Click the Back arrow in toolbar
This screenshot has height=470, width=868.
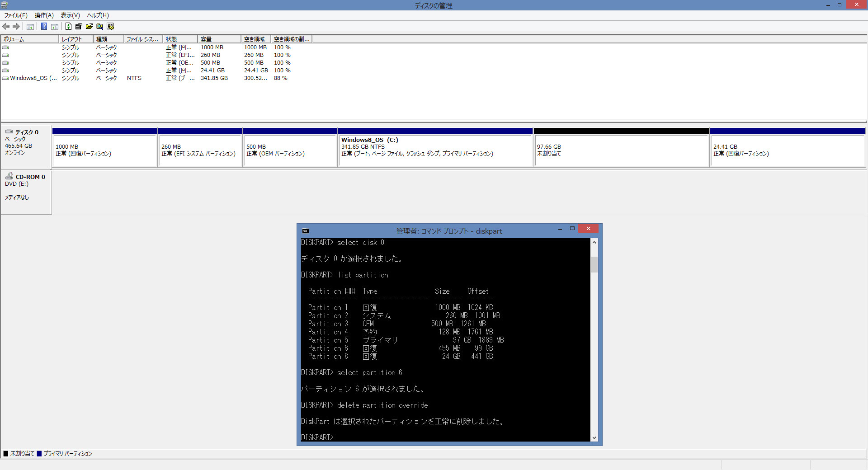[6, 26]
